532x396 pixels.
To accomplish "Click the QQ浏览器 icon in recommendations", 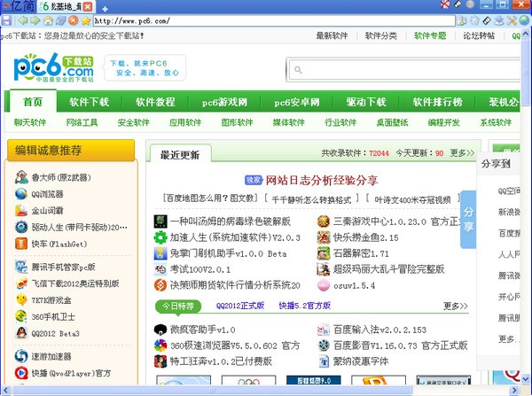I will [x=21, y=194].
